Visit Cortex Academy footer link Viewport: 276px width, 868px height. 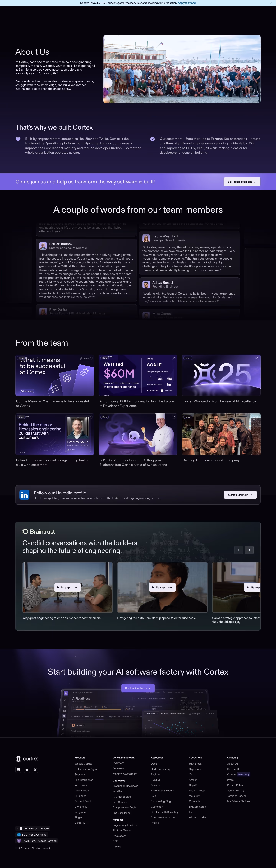[161, 769]
